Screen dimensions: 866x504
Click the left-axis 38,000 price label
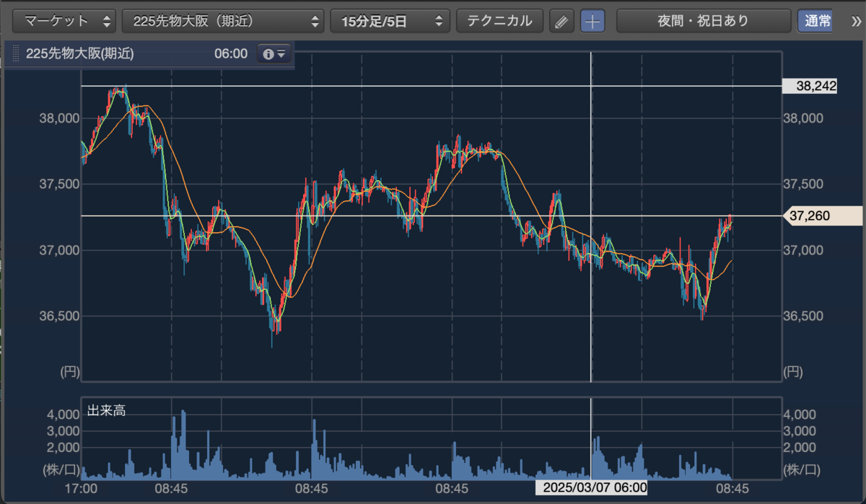tap(59, 119)
